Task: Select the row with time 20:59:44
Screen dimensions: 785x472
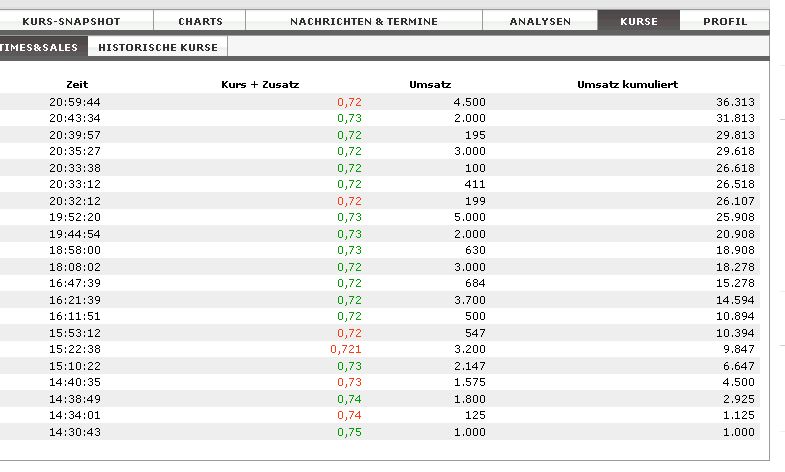Action: 380,102
